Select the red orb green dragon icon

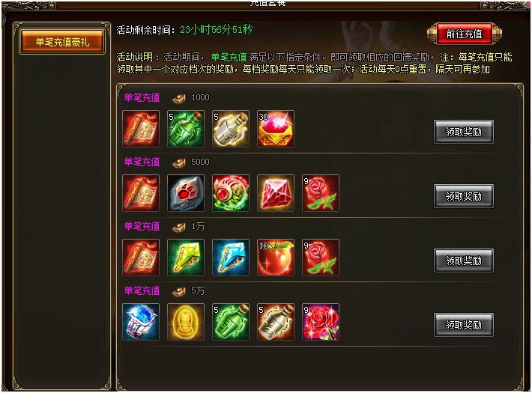231,193
